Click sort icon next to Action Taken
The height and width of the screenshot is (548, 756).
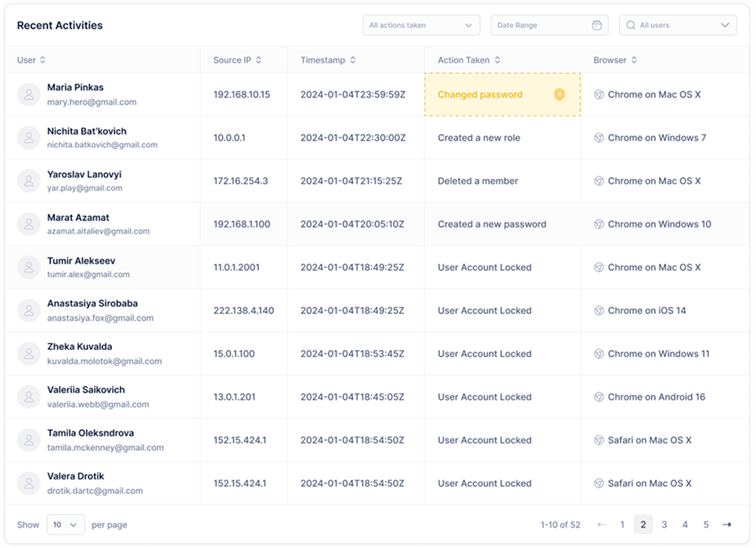click(497, 60)
